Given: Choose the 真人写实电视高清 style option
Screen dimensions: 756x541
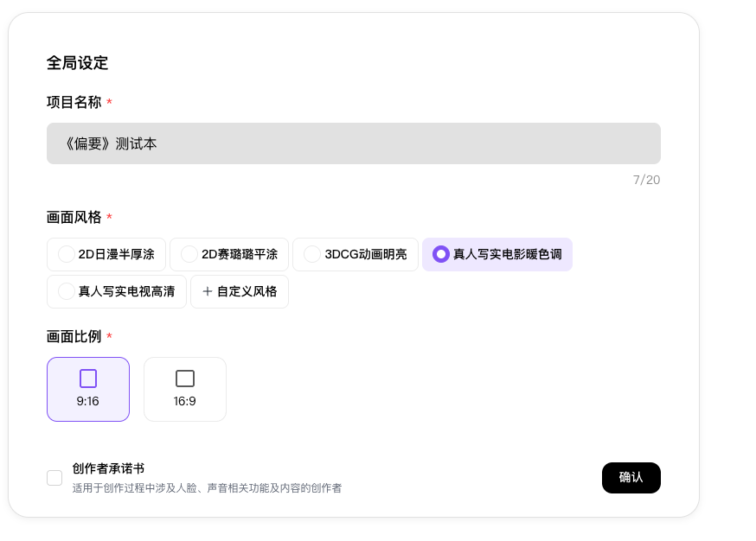Looking at the screenshot, I should [67, 291].
